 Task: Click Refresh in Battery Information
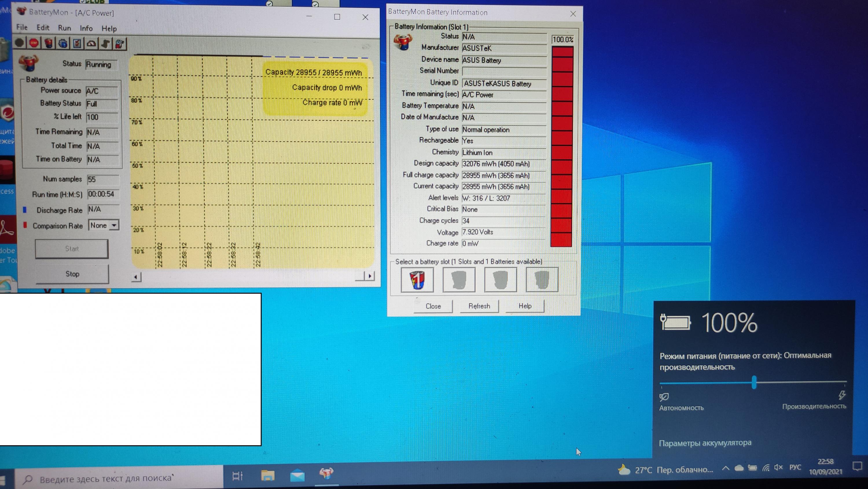tap(479, 306)
